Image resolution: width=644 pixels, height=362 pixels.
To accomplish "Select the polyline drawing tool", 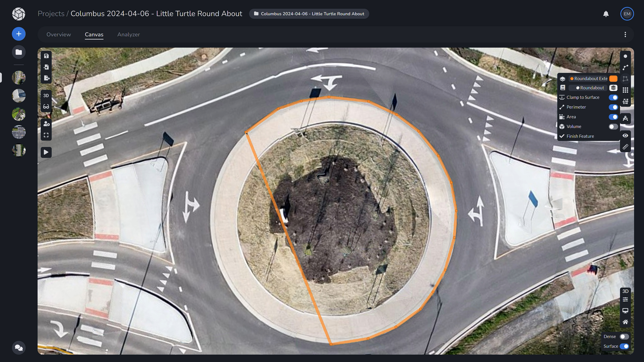I will tap(625, 67).
